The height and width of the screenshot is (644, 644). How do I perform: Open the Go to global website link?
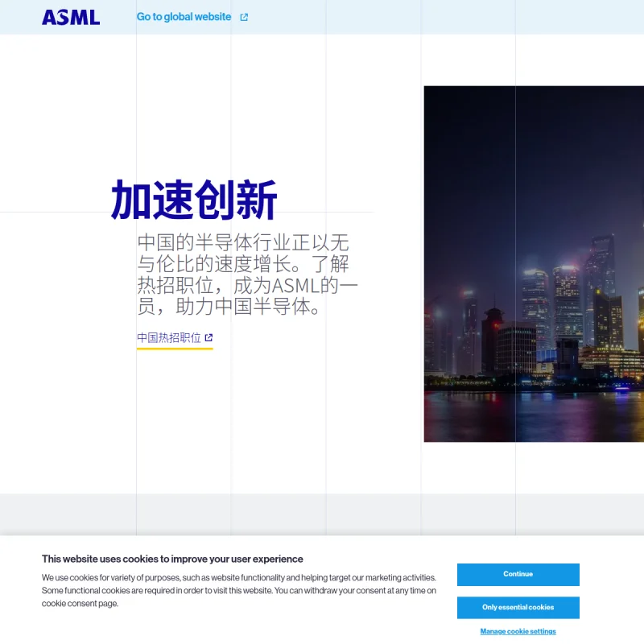184,17
